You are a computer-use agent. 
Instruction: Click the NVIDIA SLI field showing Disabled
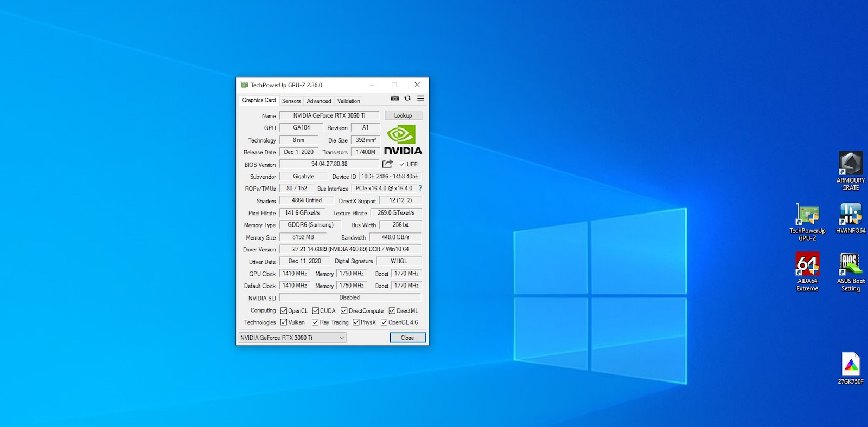350,297
